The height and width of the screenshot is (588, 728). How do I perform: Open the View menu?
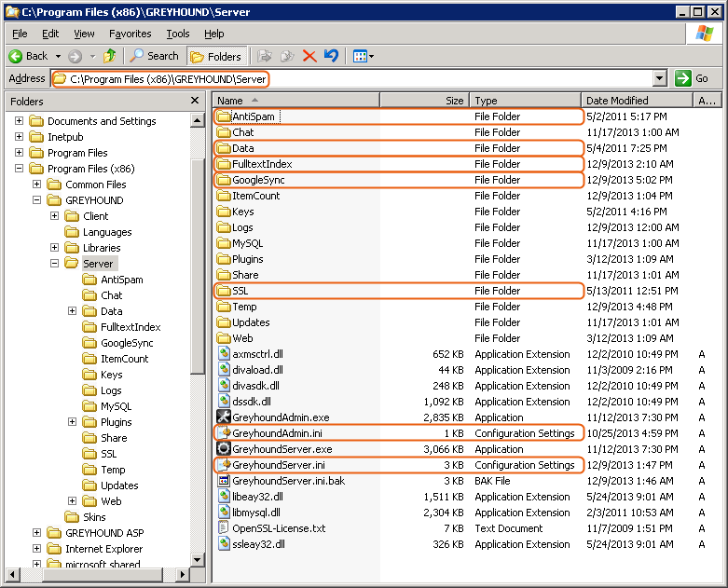point(84,34)
